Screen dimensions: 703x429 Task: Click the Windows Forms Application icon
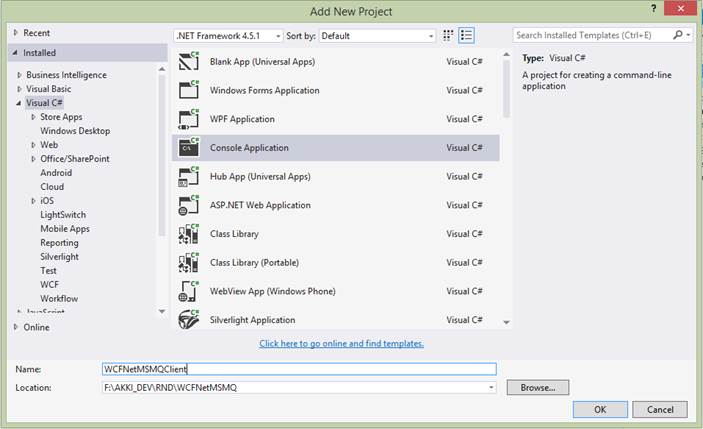(188, 91)
